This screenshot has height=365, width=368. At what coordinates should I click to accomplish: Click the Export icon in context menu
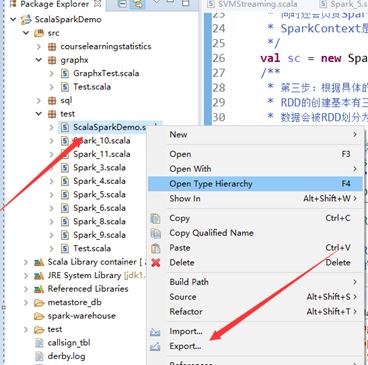(x=155, y=347)
